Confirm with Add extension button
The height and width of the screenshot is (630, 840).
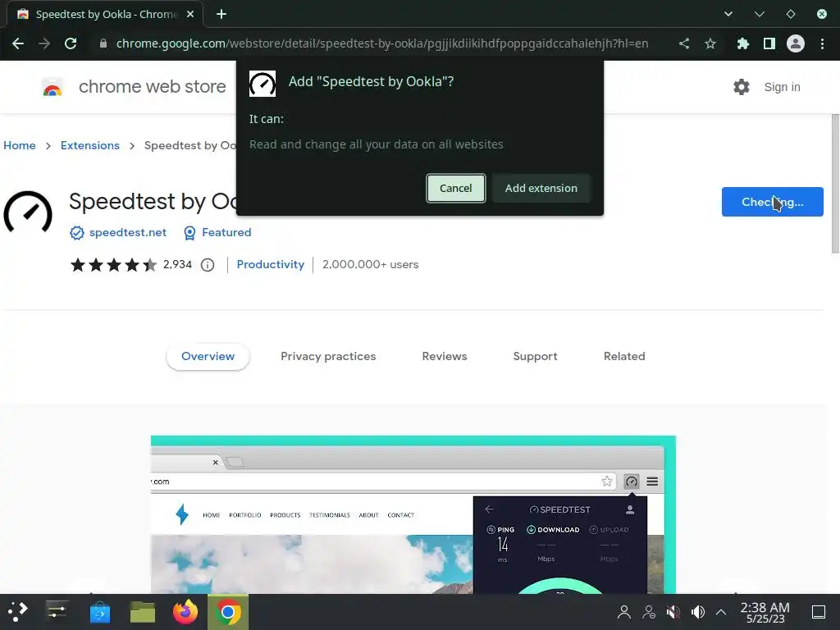pos(541,188)
